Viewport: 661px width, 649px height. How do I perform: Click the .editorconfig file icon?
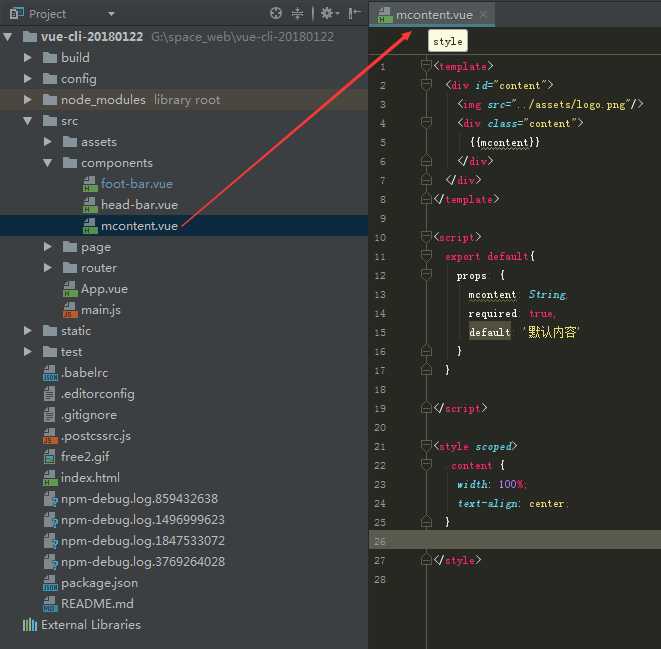coord(49,394)
